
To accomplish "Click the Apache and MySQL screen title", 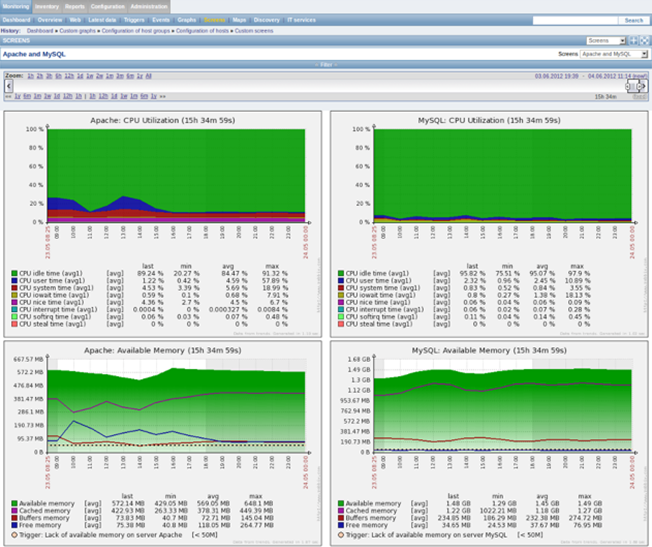I will (34, 54).
